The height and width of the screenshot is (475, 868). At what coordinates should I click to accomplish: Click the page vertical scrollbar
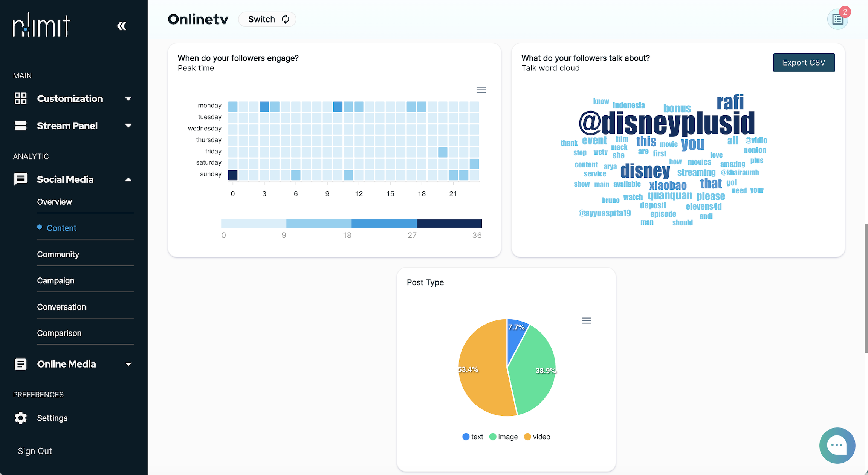point(866,288)
